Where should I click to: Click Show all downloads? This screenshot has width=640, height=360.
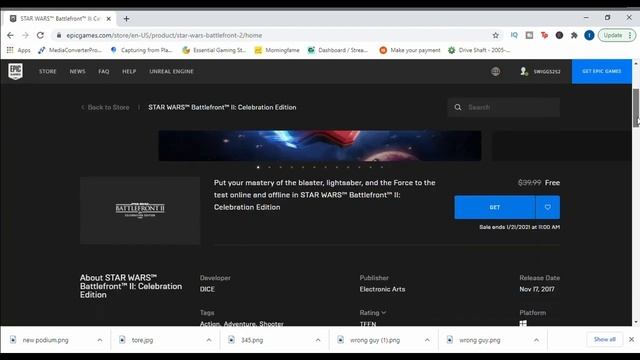point(604,339)
